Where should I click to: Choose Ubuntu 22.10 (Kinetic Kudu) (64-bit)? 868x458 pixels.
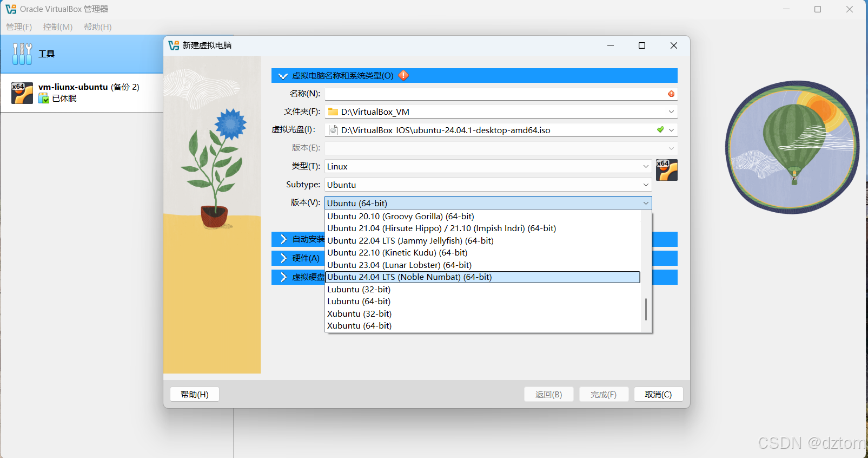483,252
